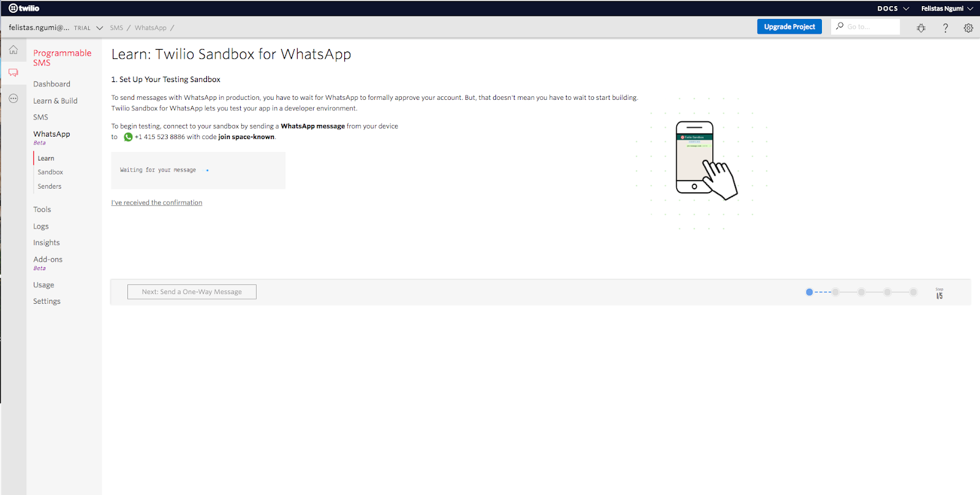Click second step progress dot
Screen dimensions: 980x495
pyautogui.click(x=835, y=292)
